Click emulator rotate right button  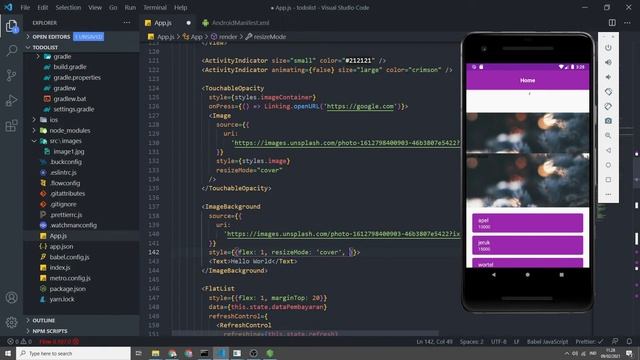608,106
